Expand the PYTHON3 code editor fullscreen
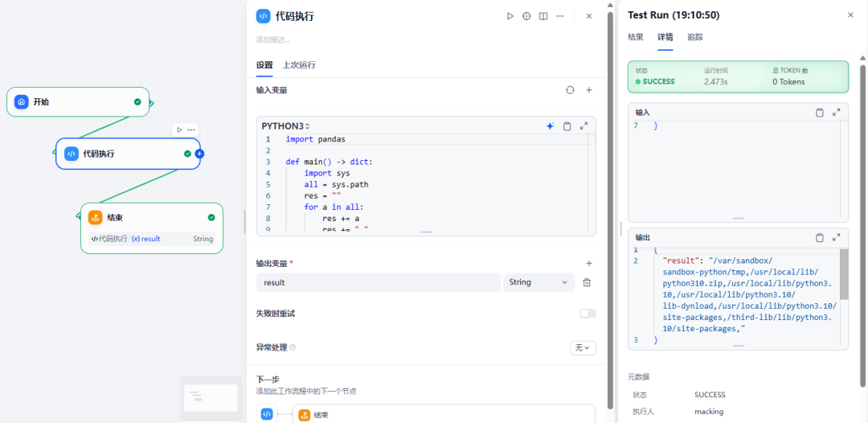This screenshot has height=423, width=868. [583, 126]
